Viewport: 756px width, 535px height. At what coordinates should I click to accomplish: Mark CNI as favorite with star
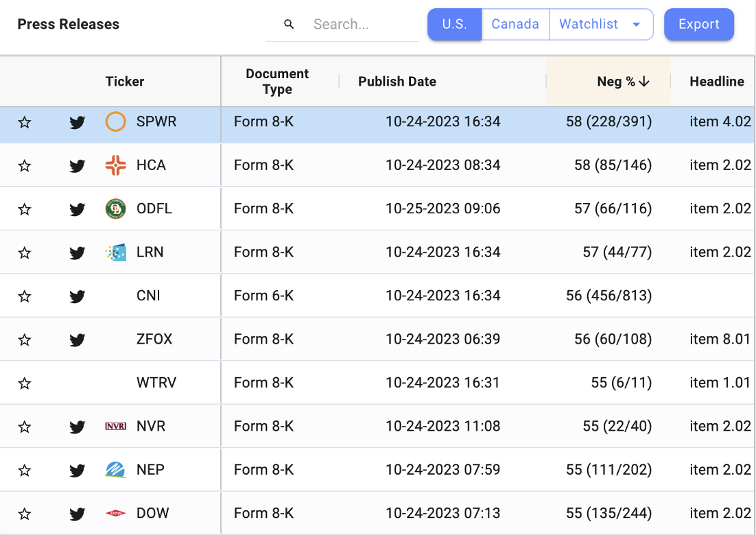[x=25, y=296]
